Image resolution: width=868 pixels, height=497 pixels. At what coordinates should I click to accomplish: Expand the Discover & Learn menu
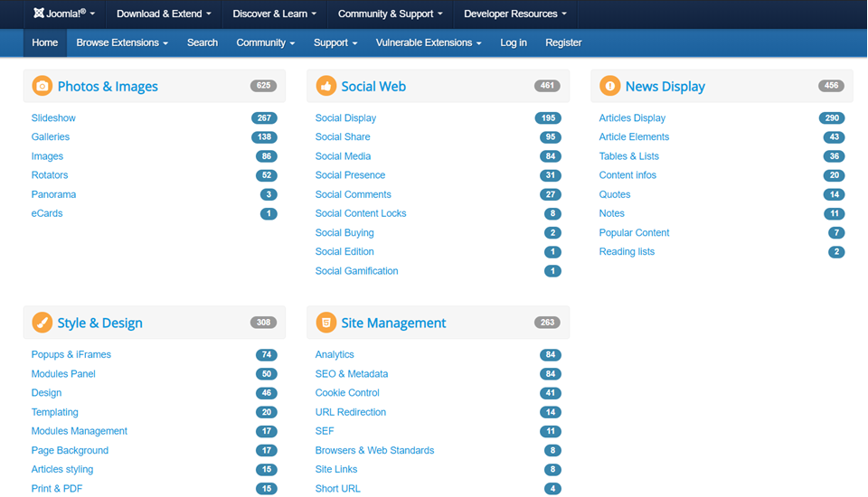click(x=275, y=14)
